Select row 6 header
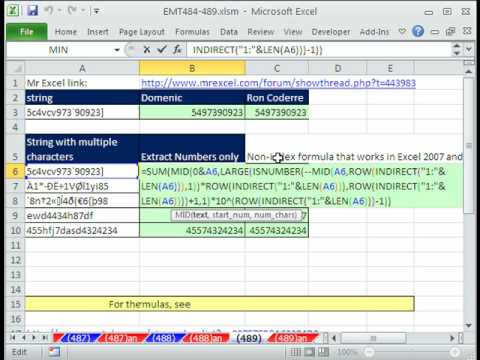 click(15, 171)
